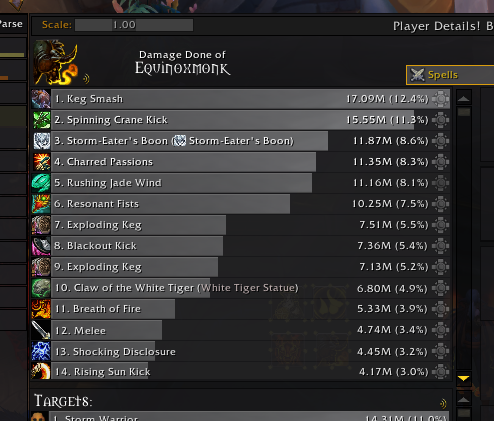Open details gear for Blackout Kick row
Viewport: 494px width, 421px height.
click(441, 246)
